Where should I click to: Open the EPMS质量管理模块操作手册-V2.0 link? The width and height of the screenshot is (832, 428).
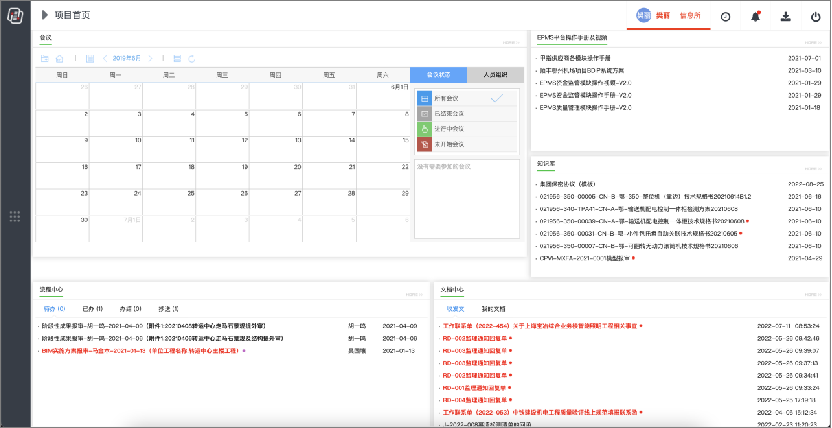[x=586, y=95]
